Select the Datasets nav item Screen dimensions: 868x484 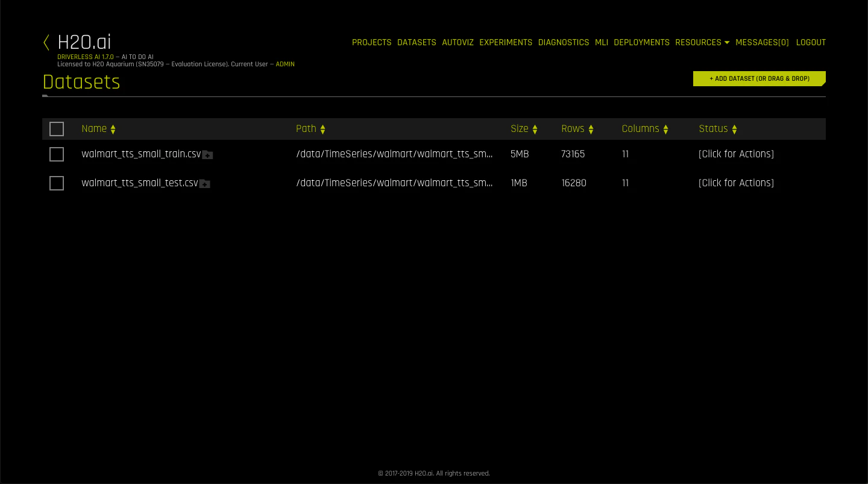click(x=417, y=42)
